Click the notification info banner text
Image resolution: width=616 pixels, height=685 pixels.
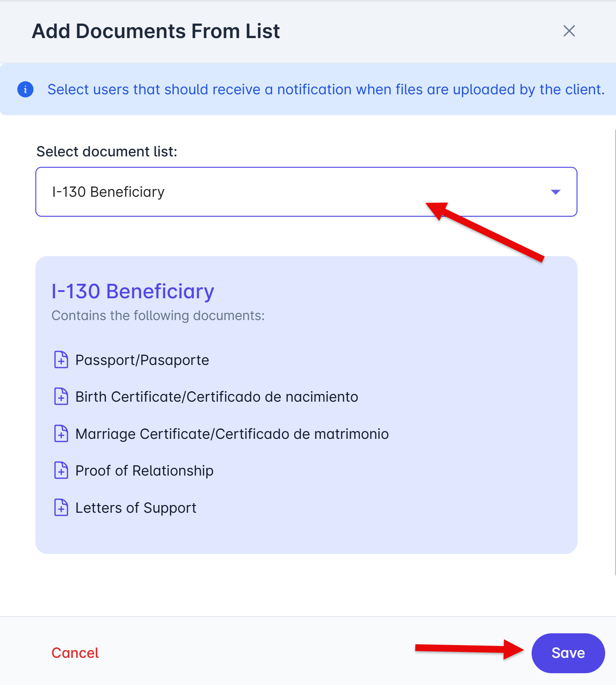click(x=326, y=89)
